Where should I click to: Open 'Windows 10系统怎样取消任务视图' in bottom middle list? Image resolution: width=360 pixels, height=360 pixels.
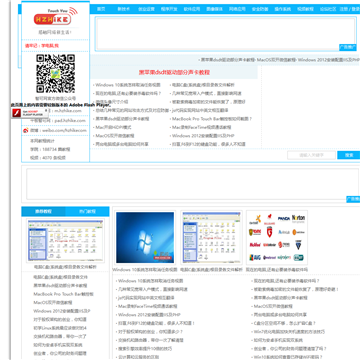(151, 281)
